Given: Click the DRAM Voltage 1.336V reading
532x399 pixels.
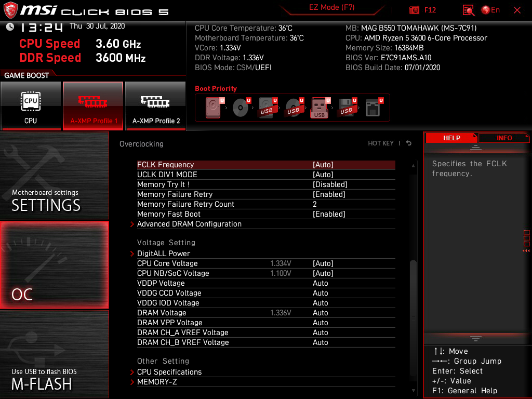Looking at the screenshot, I should coord(281,312).
